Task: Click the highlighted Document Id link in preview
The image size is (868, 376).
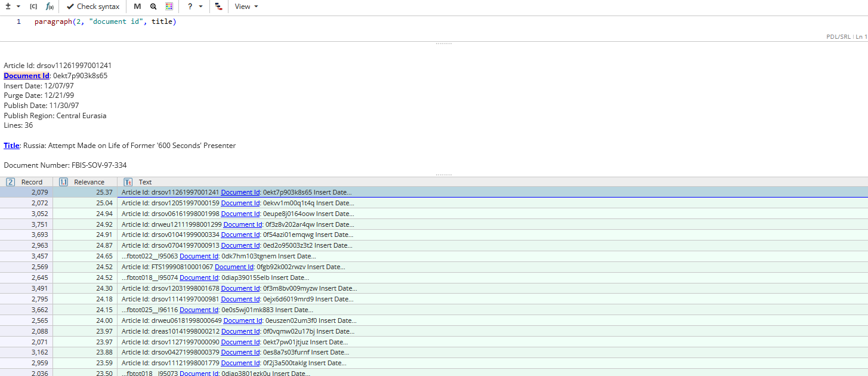Action: [x=26, y=76]
